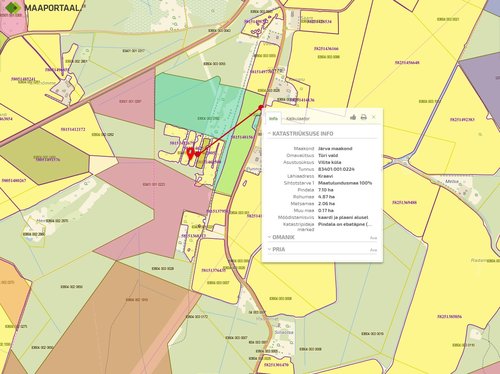Collapse the KATASTRIÜKSUSE INFO section
Screen dimensions: 500x374
(300, 133)
